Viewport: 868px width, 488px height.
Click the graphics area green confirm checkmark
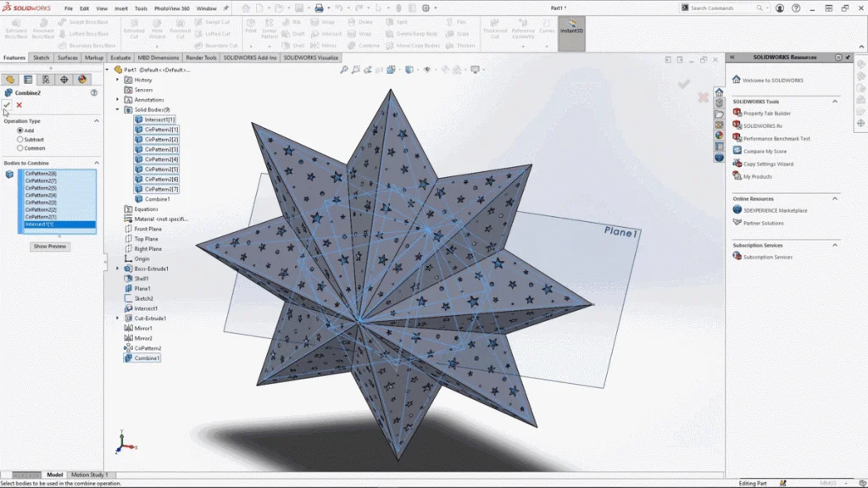click(x=684, y=84)
